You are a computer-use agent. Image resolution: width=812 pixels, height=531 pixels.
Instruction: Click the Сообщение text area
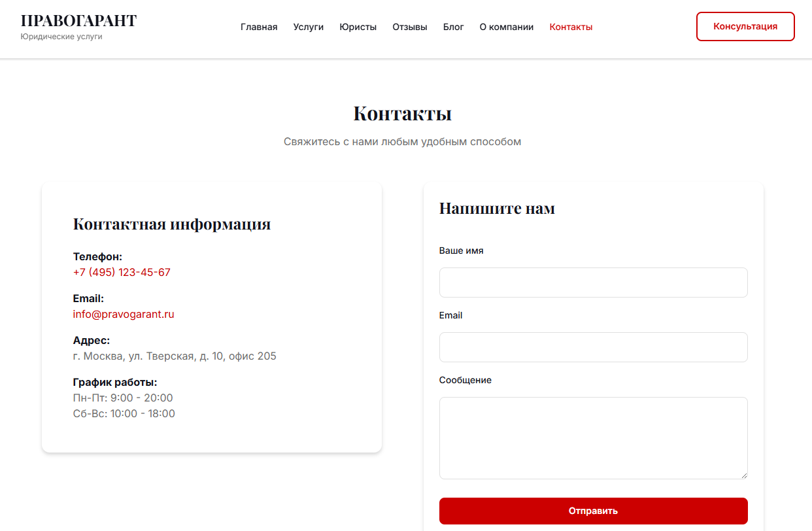coord(593,437)
